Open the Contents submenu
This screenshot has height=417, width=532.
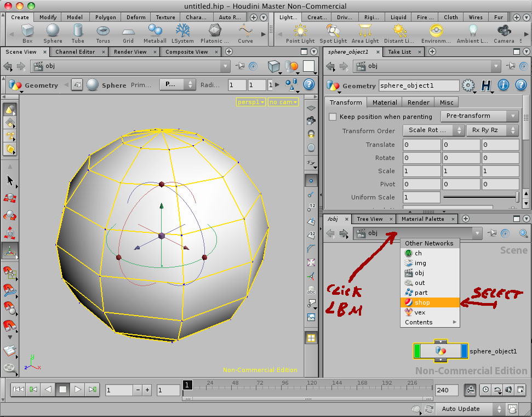click(x=430, y=322)
